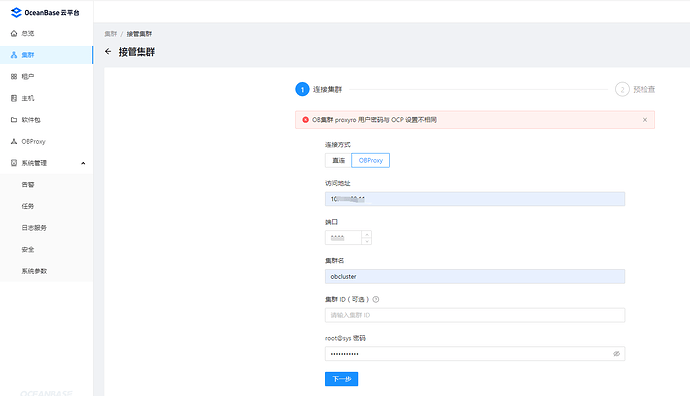Click the back arrow beside 接管集群

108,51
